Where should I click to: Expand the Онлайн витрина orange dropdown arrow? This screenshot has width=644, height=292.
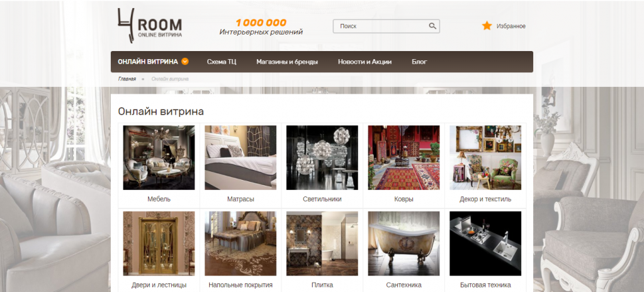(x=185, y=62)
